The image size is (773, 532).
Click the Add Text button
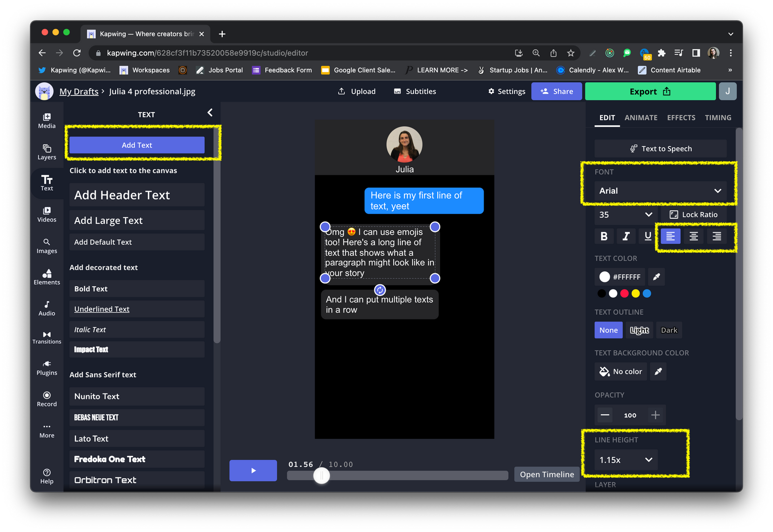(x=137, y=145)
